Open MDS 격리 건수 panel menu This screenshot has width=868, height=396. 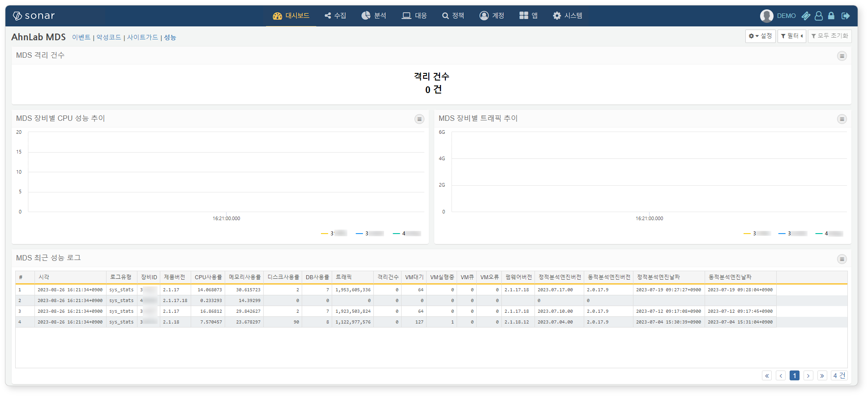tap(842, 56)
